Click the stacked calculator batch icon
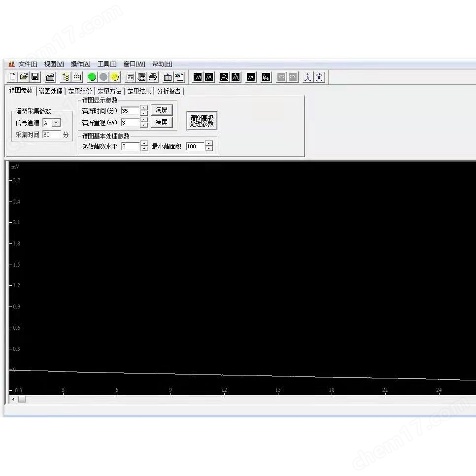Viewport: 476px width, 476px height. click(x=141, y=77)
